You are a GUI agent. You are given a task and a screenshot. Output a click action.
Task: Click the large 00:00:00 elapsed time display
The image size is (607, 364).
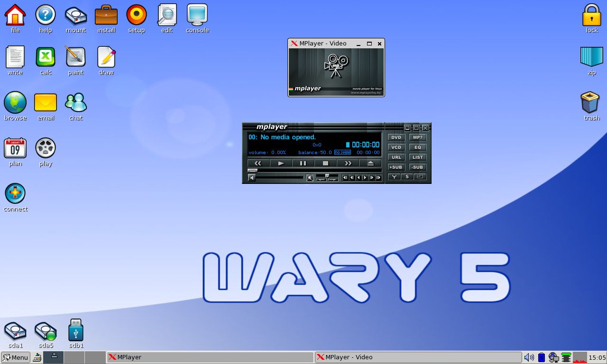(x=366, y=145)
